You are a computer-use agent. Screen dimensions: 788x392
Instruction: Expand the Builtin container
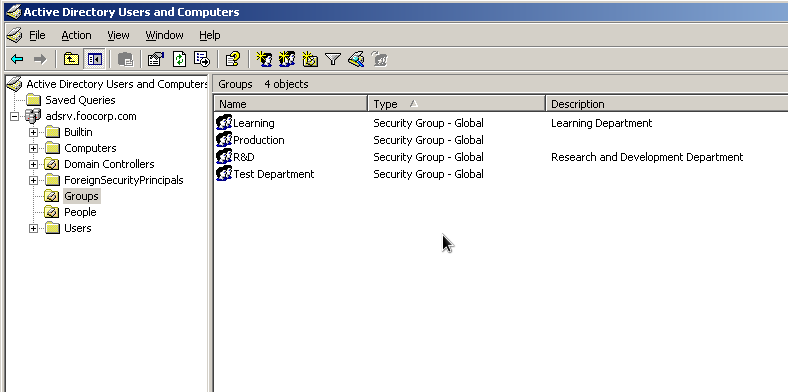click(x=34, y=133)
